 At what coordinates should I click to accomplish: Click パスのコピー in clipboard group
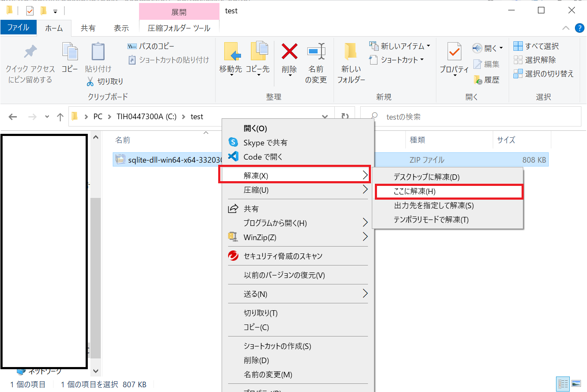(151, 46)
